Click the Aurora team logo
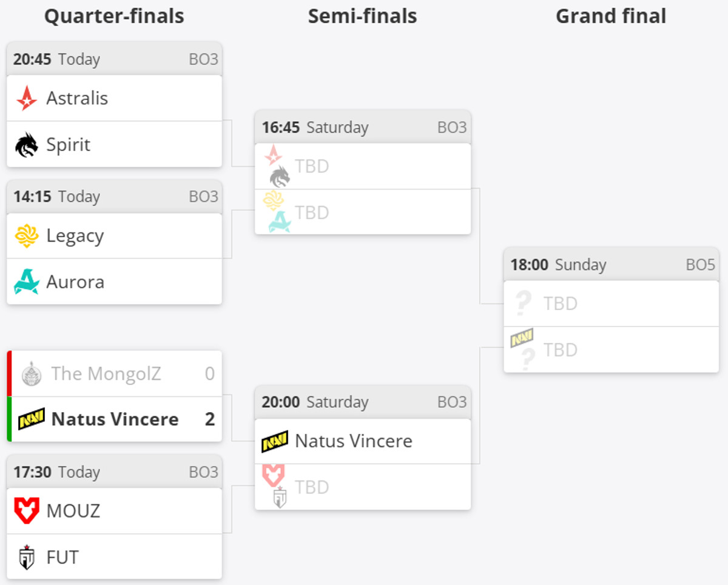 point(27,282)
